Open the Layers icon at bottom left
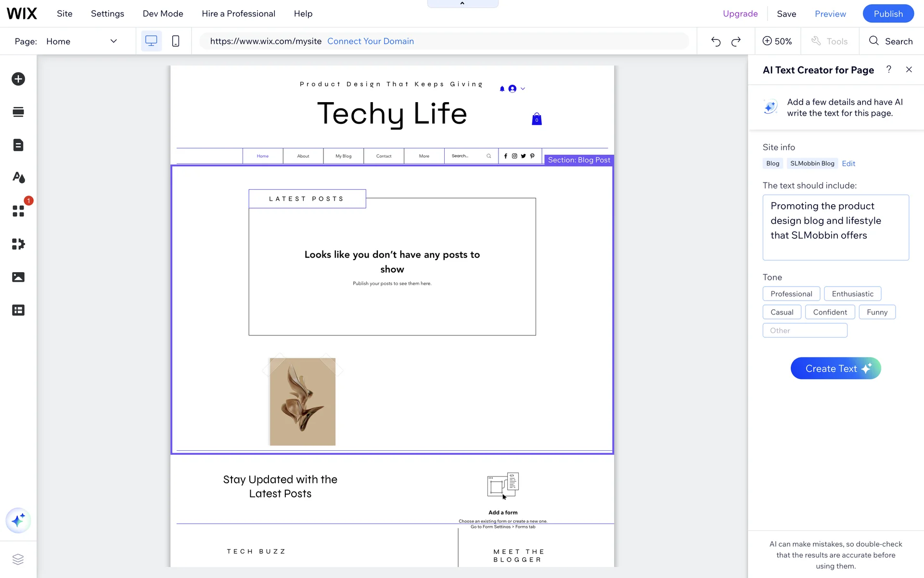Viewport: 924px width, 578px height. (x=18, y=559)
